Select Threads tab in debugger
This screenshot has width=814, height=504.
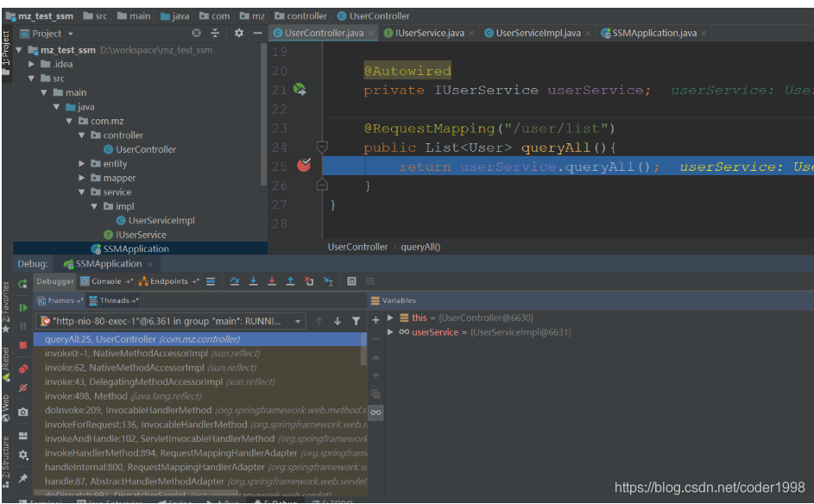click(x=114, y=300)
